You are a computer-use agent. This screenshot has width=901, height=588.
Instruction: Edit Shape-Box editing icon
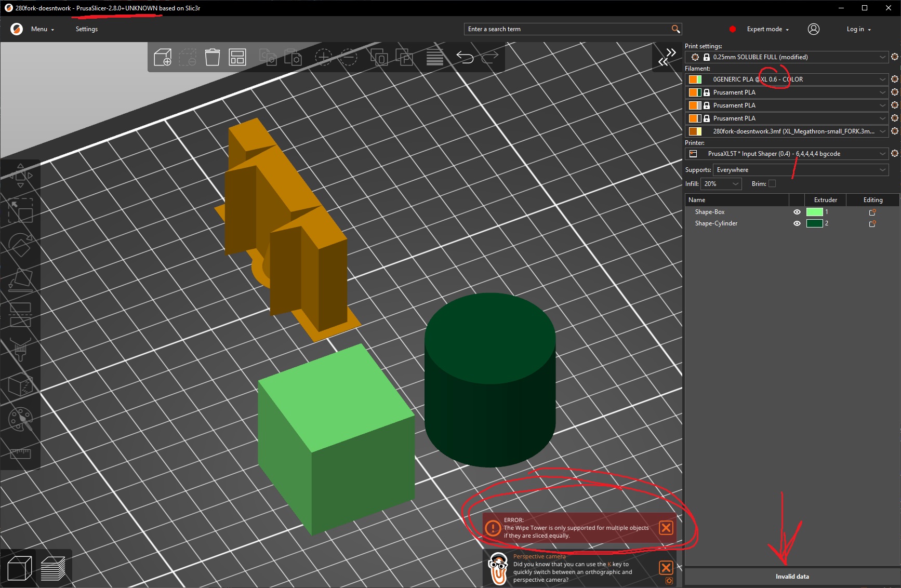click(x=872, y=212)
